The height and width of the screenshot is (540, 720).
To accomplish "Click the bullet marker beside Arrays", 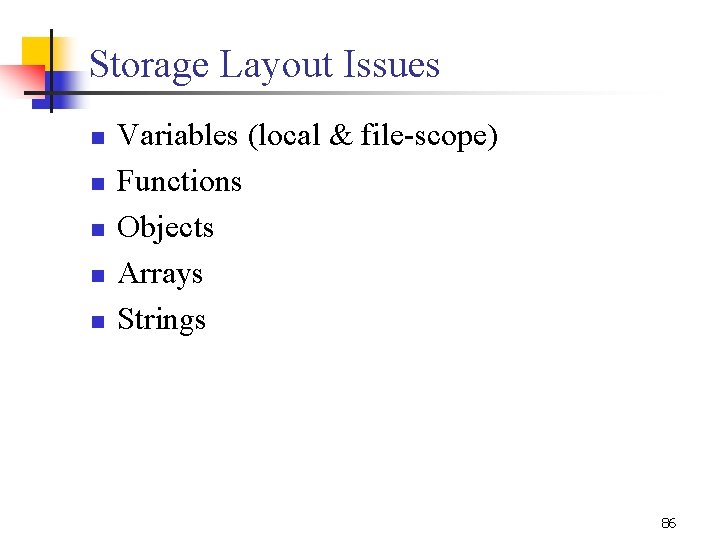I will point(97,277).
